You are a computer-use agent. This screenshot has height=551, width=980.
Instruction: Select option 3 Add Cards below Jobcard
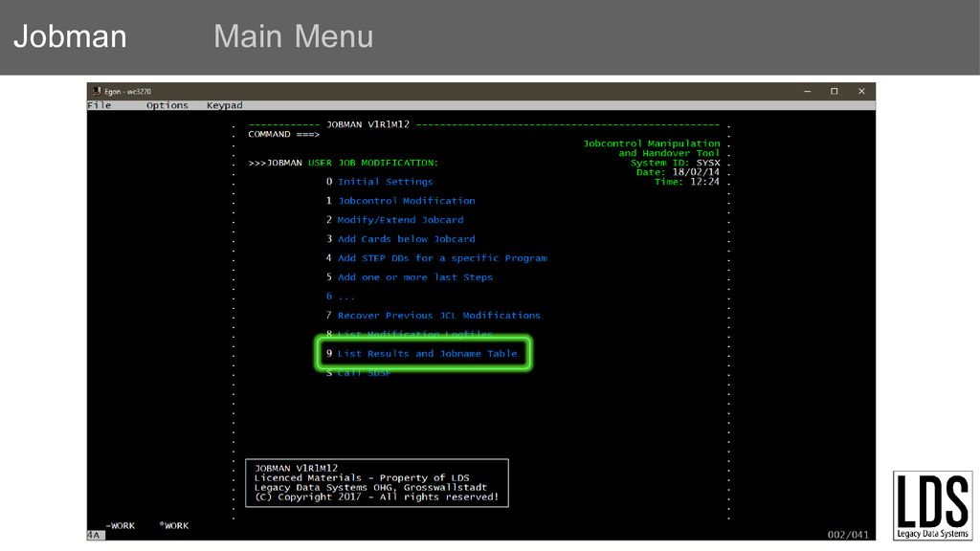(x=401, y=239)
